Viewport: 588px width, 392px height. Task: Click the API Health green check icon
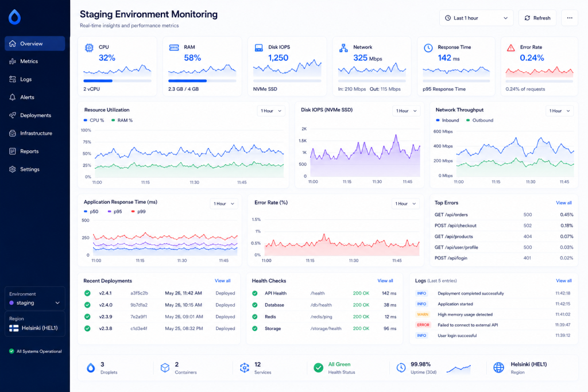(254, 293)
